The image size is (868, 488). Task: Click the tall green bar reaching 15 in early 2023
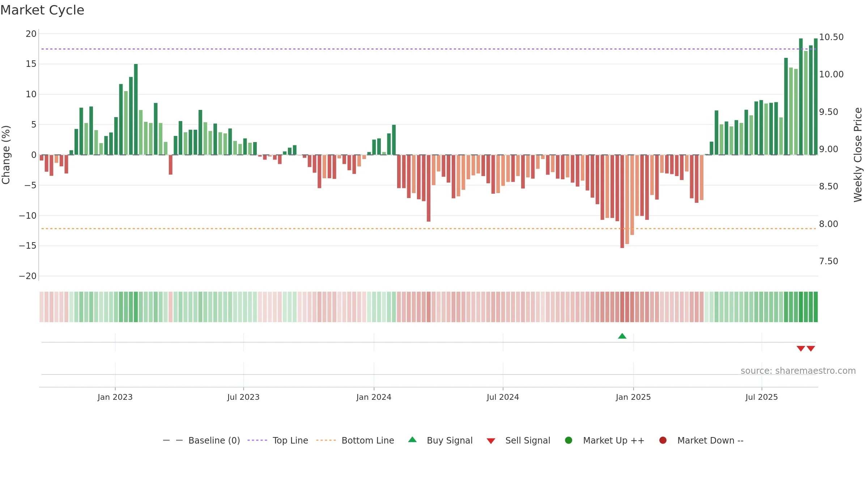[136, 110]
